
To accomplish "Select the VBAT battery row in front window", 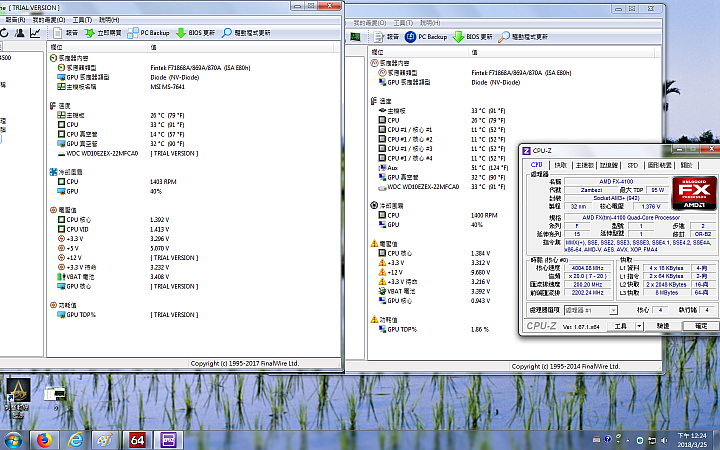I will click(195, 276).
